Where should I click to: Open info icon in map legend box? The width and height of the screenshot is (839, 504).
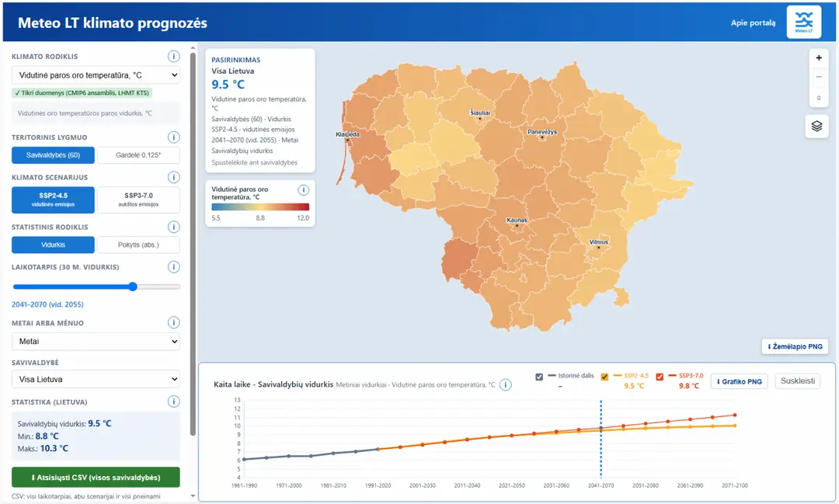pos(304,190)
